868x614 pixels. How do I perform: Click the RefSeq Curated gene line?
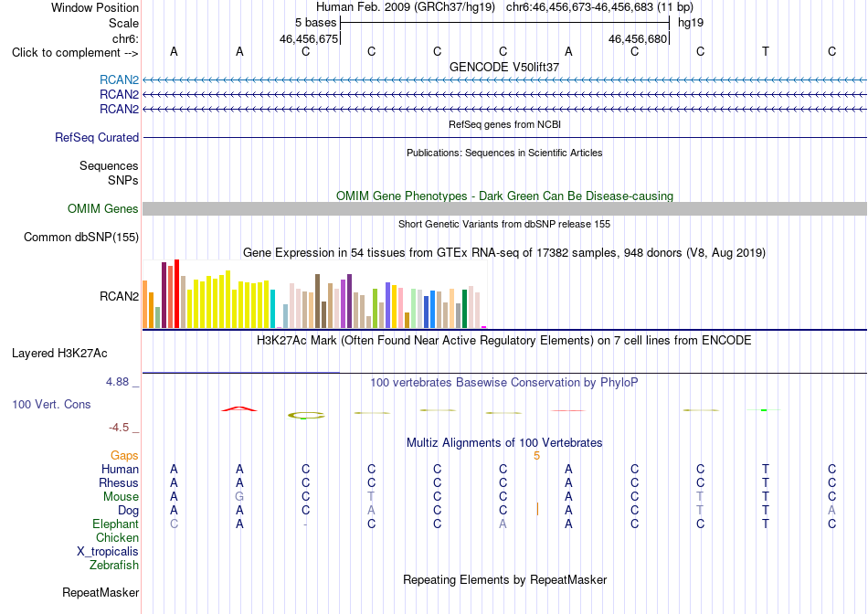click(504, 137)
